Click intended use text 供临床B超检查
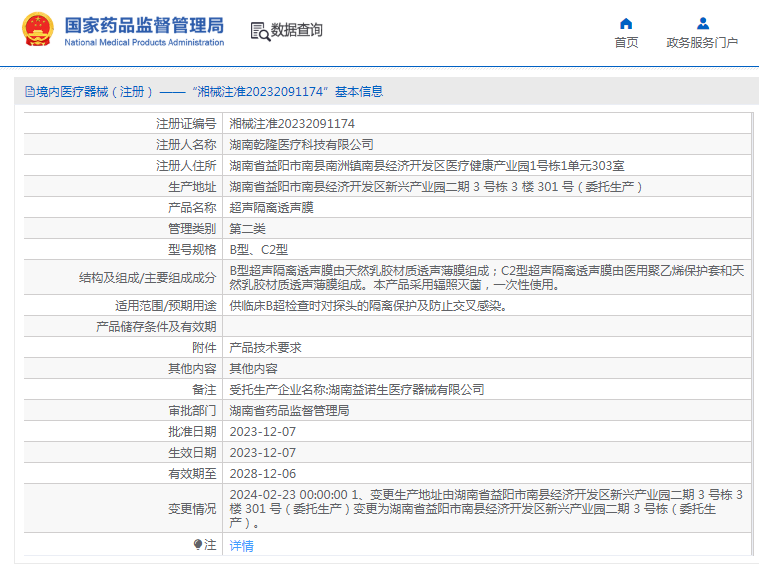759x565 pixels. 368,306
